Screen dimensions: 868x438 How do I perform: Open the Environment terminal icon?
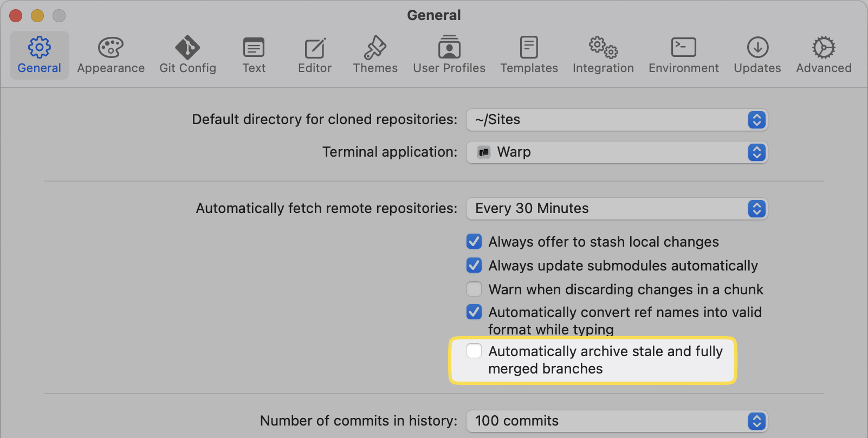pos(683,47)
